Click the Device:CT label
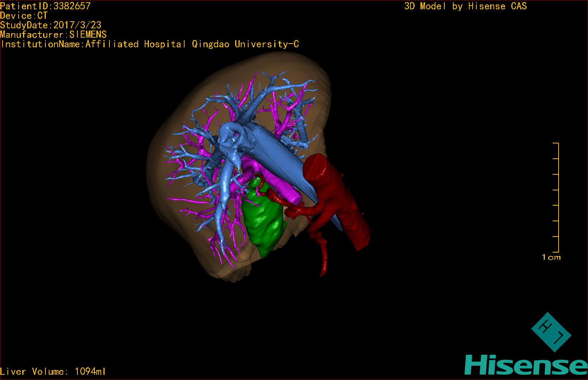The width and height of the screenshot is (588, 380). [x=24, y=16]
